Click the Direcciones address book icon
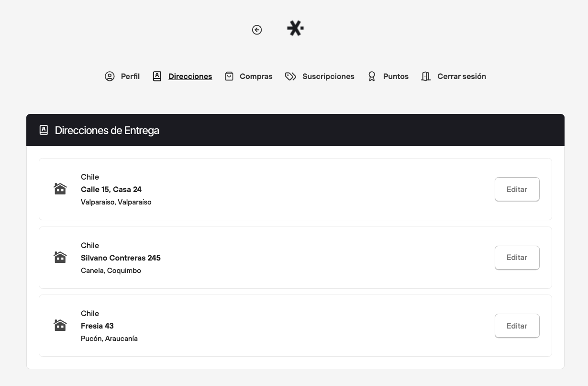The image size is (588, 386). coord(157,76)
